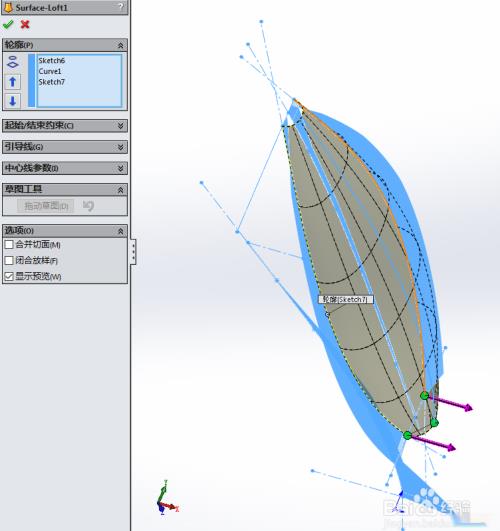Enable the 闭合放样 checkbox
Screen dimensions: 500x531
(9, 260)
